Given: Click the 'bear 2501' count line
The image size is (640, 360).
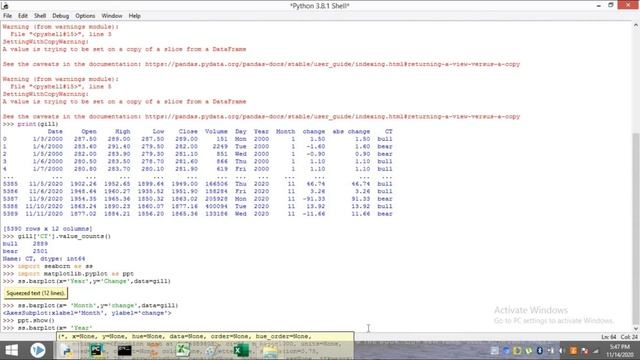Looking at the screenshot, I should point(25,251).
